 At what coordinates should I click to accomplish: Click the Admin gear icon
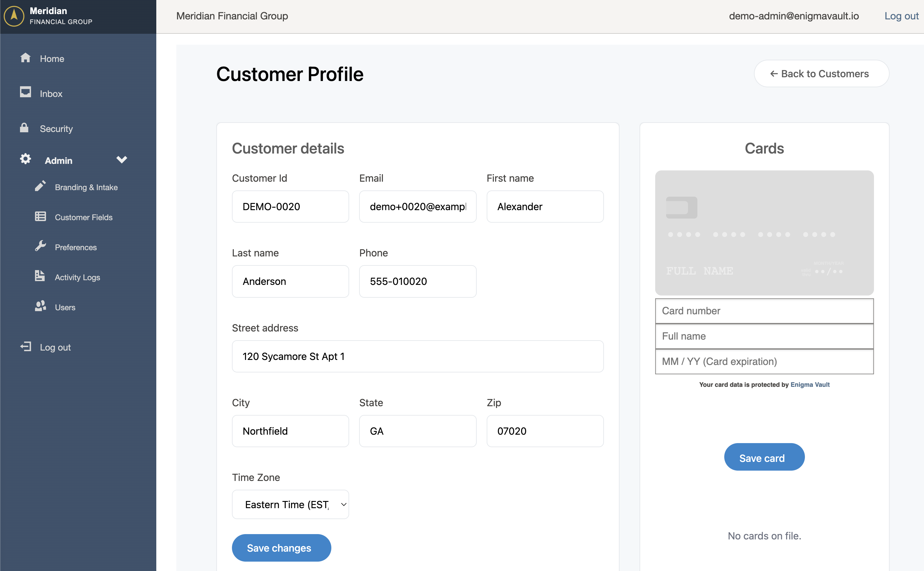25,159
